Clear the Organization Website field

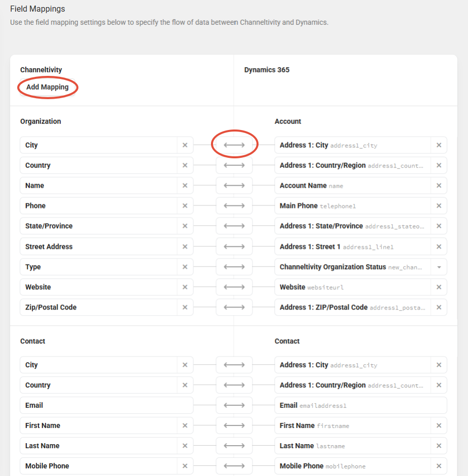pyautogui.click(x=185, y=287)
